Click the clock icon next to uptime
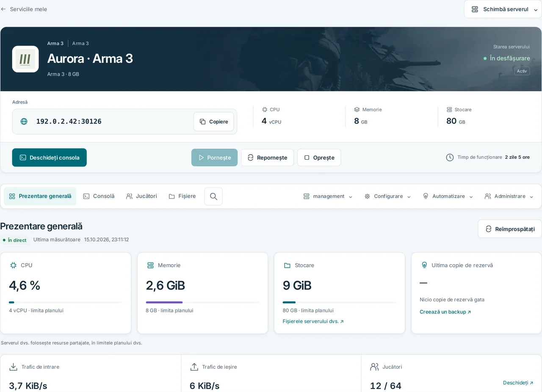 coord(450,157)
